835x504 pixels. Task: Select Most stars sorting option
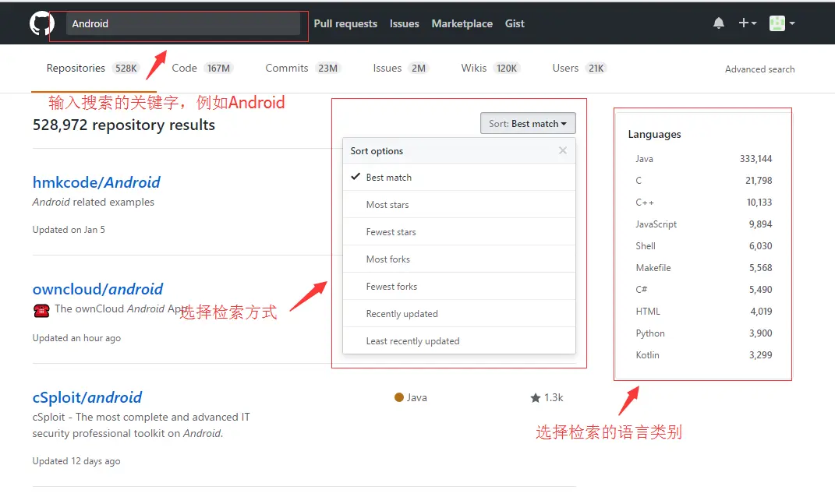coord(388,204)
